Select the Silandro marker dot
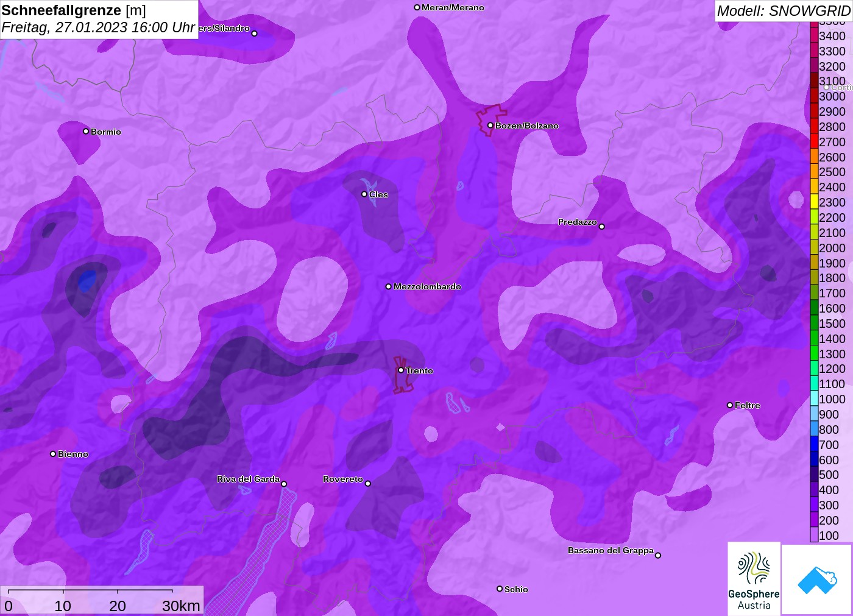This screenshot has height=616, width=853. [255, 33]
